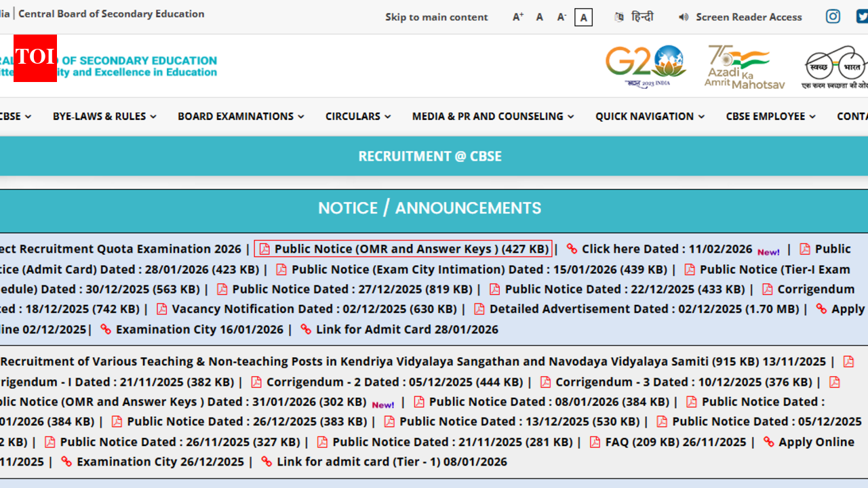Switch site language to Hindi
Image resolution: width=868 pixels, height=488 pixels.
642,17
